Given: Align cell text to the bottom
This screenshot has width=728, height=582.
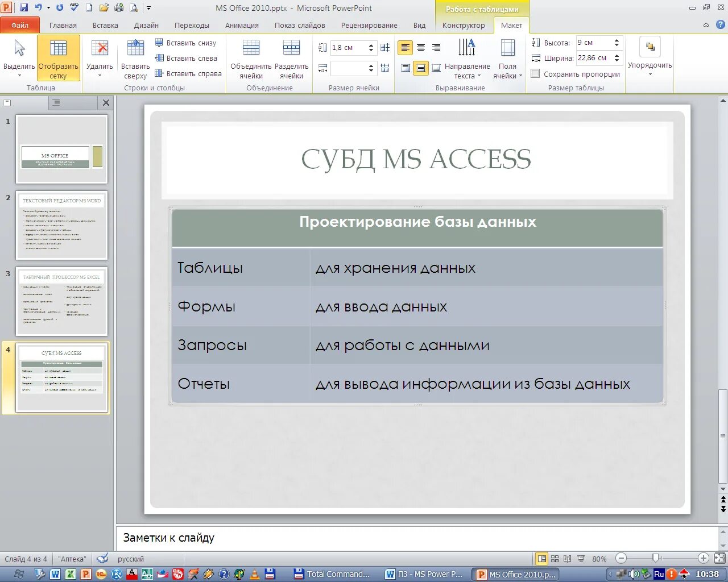Looking at the screenshot, I should [x=436, y=68].
